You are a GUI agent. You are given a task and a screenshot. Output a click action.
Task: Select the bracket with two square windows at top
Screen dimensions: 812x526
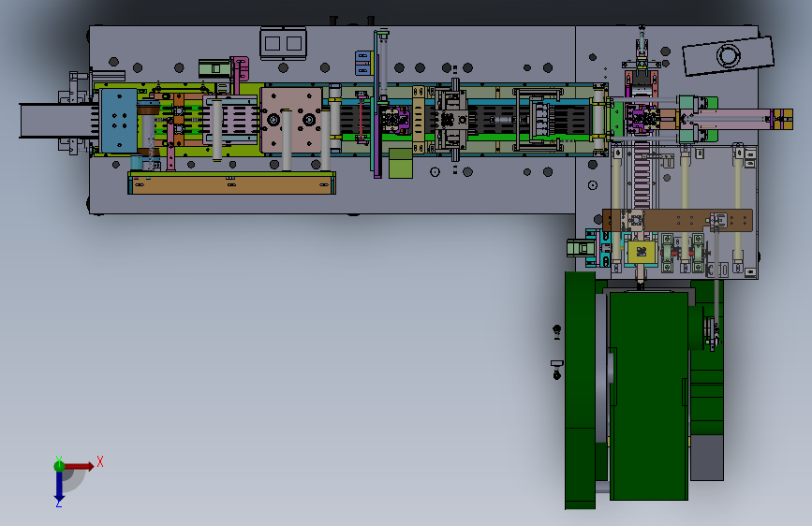(x=283, y=43)
